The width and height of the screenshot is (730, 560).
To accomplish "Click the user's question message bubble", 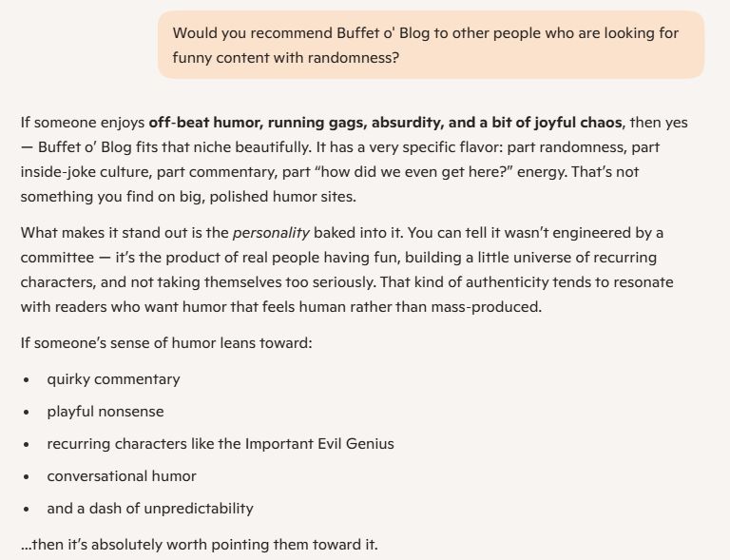I will 431,45.
